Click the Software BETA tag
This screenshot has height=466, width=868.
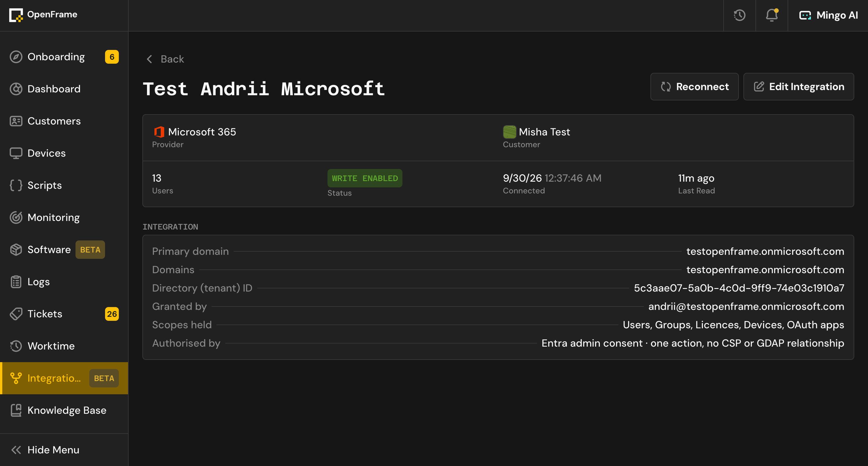(90, 250)
